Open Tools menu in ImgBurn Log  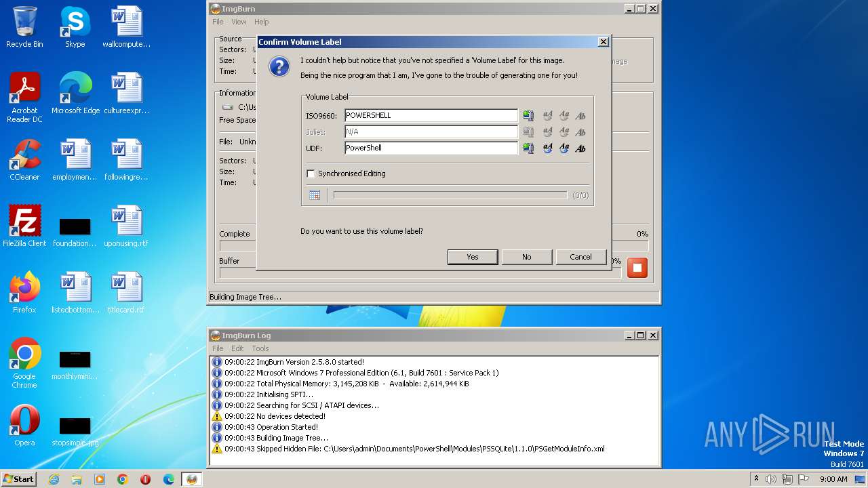click(260, 348)
